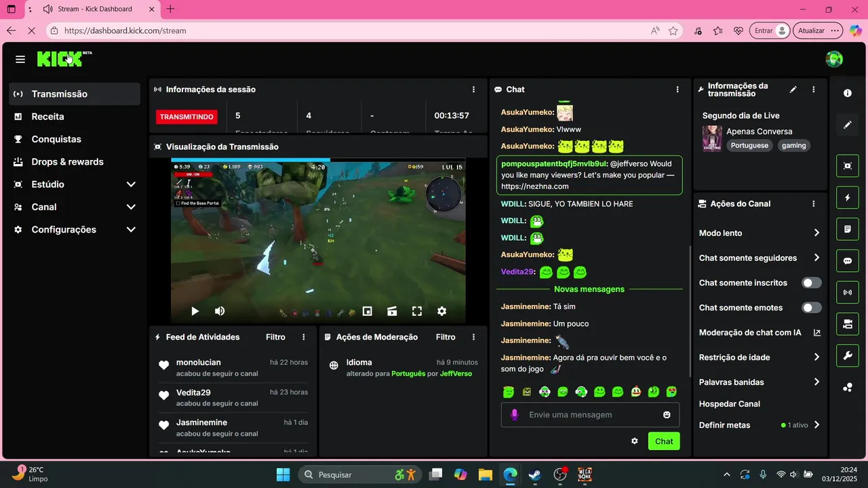Image resolution: width=868 pixels, height=488 pixels.
Task: Select the Stream - Kick Dashboard browser tab
Action: 98,9
